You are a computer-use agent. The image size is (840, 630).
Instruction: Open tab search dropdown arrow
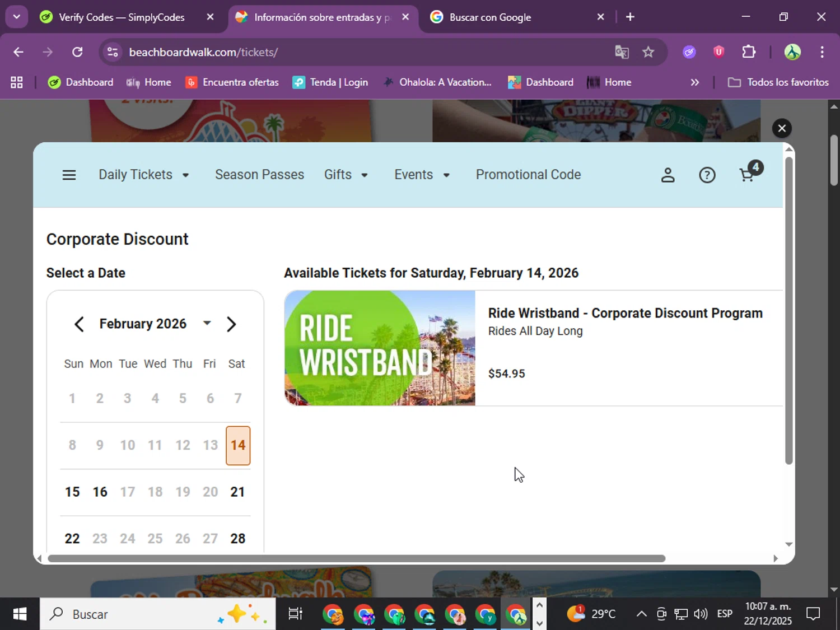[x=17, y=17]
